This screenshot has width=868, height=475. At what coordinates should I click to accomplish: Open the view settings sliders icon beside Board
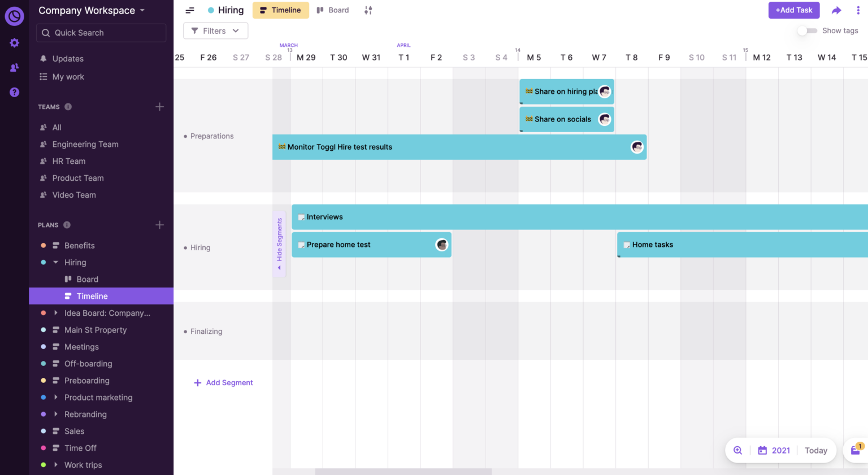tap(368, 10)
